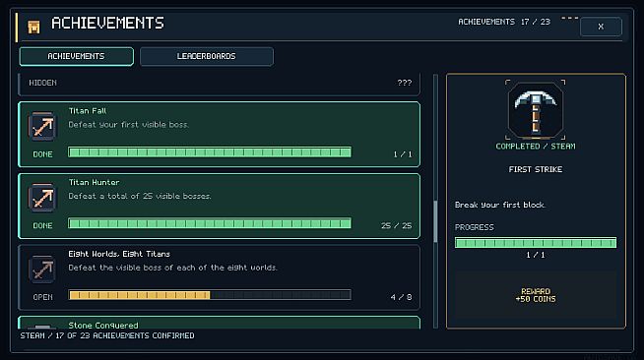
Task: Click the First Strike title
Action: tap(535, 169)
